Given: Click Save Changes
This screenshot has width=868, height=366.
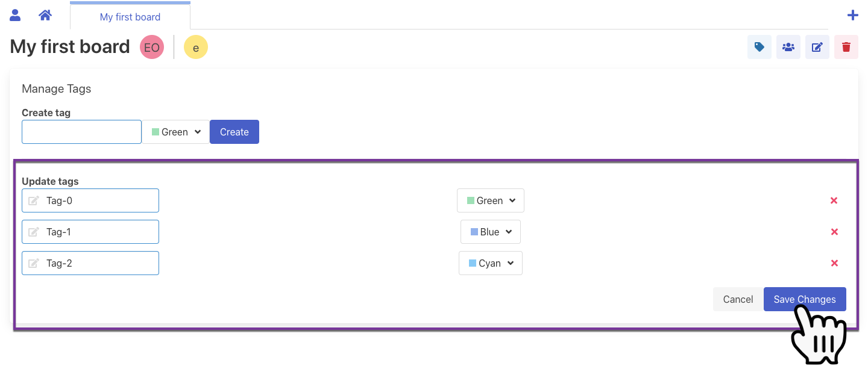Looking at the screenshot, I should (x=804, y=299).
